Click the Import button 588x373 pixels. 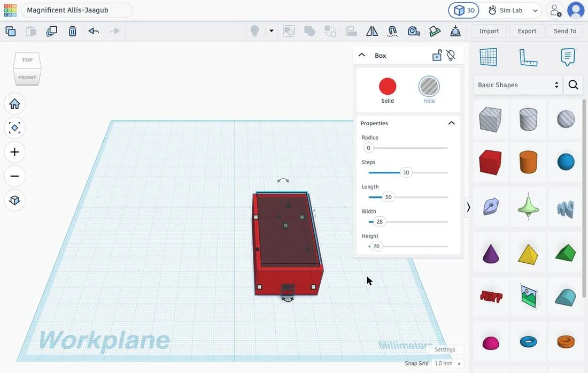489,31
